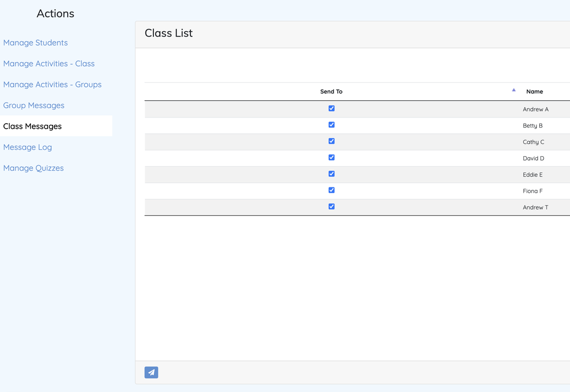Uncheck Send To for Andrew A
This screenshot has height=392, width=570.
(x=331, y=108)
